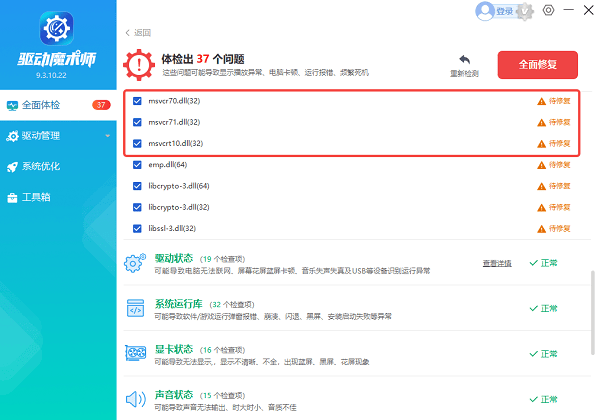Click the 正常 status for 显卡状态

[543, 354]
